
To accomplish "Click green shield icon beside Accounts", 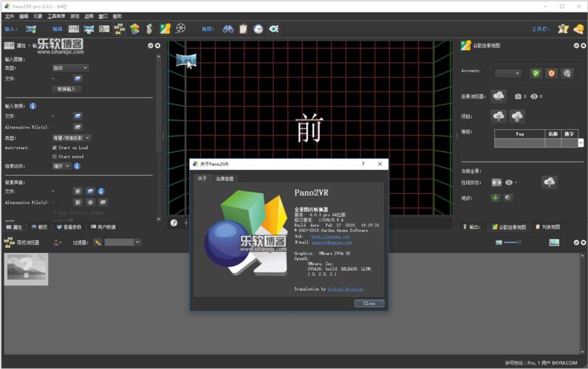I will point(536,73).
